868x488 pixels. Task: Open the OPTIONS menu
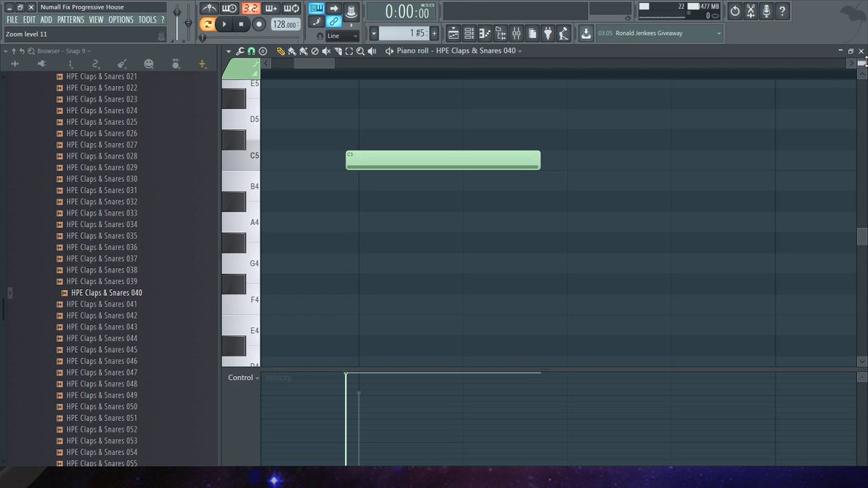pyautogui.click(x=121, y=20)
